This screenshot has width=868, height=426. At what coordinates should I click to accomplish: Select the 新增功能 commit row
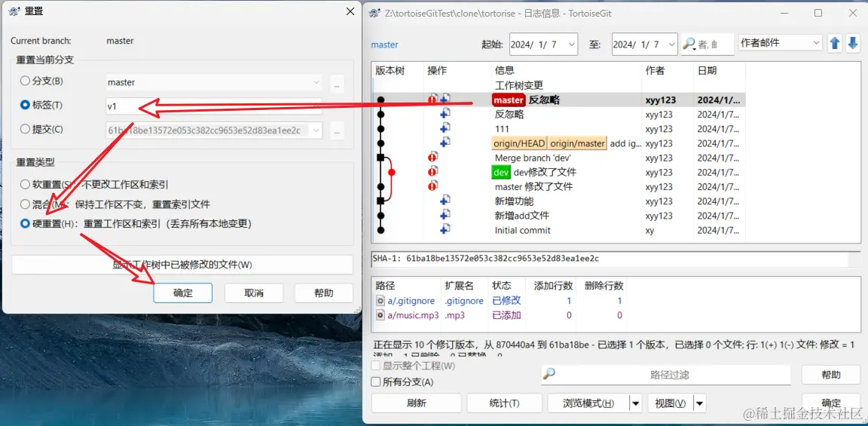(x=559, y=201)
